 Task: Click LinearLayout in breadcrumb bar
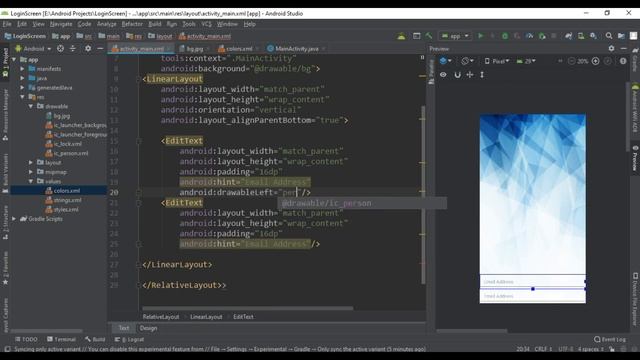[206, 317]
